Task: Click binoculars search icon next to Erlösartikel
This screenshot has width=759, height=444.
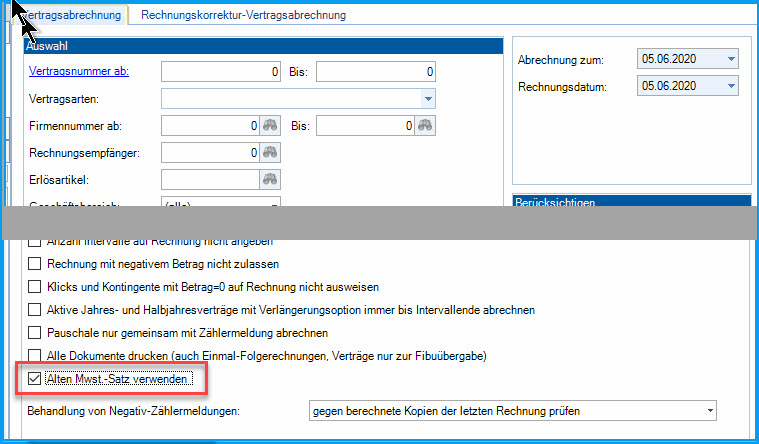Action: (x=270, y=179)
